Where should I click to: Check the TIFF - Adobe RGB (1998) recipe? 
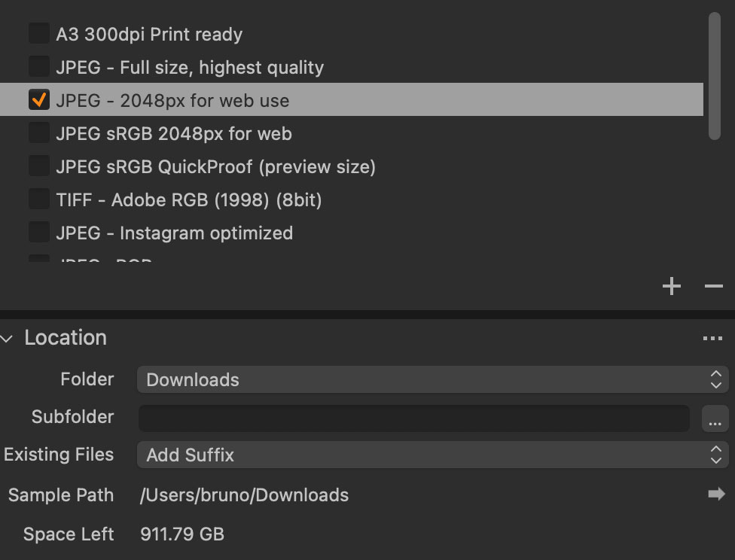point(39,199)
